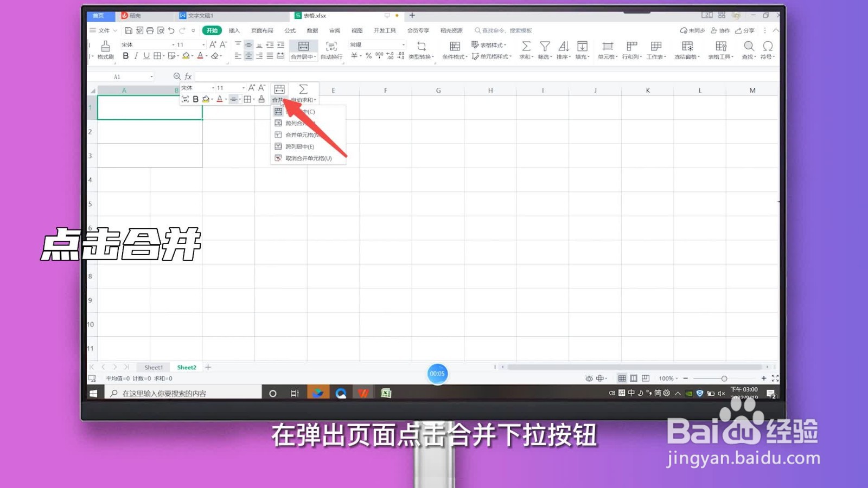Screen dimensions: 868x488
Task: Click the 未同步 sync button
Action: 692,30
